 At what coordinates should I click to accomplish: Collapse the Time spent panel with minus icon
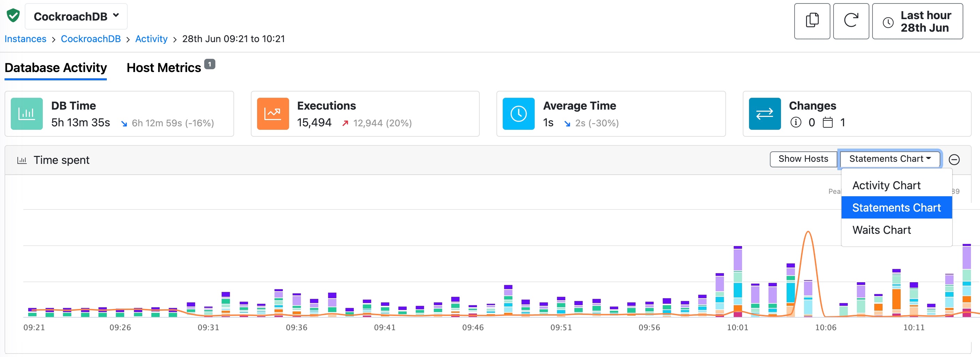pyautogui.click(x=954, y=159)
